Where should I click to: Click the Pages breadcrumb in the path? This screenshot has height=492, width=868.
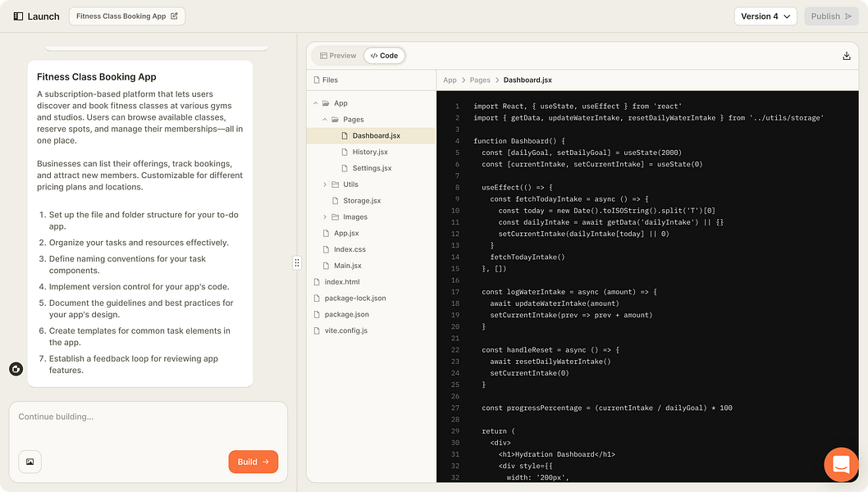coord(480,80)
